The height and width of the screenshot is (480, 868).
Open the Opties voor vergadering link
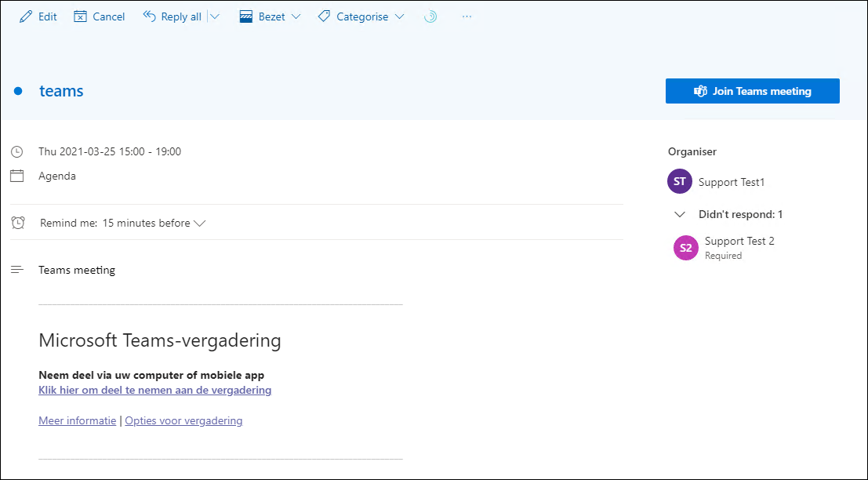pyautogui.click(x=183, y=420)
